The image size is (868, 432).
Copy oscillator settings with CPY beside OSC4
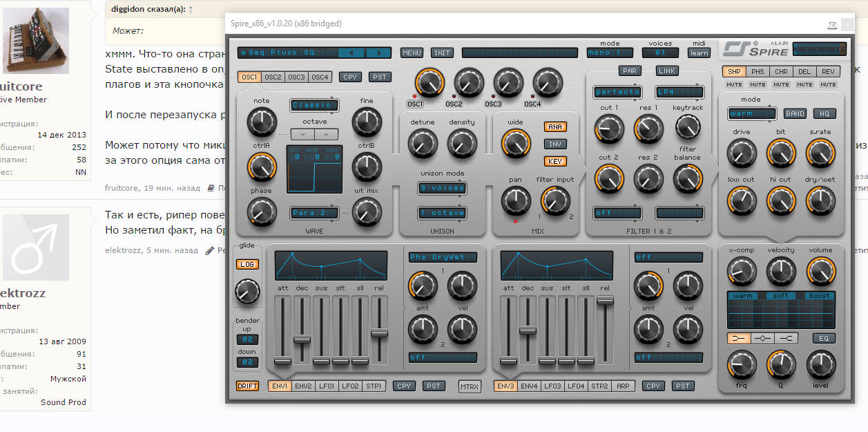(x=350, y=77)
